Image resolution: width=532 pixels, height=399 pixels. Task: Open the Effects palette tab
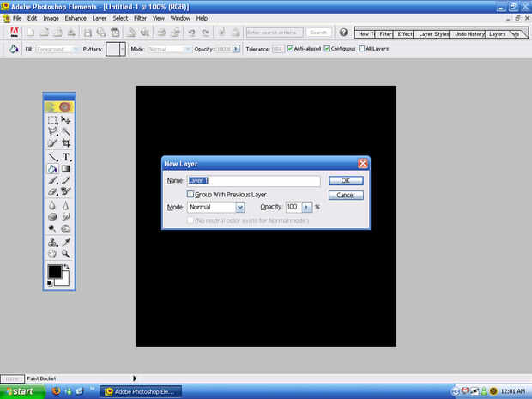pos(403,34)
